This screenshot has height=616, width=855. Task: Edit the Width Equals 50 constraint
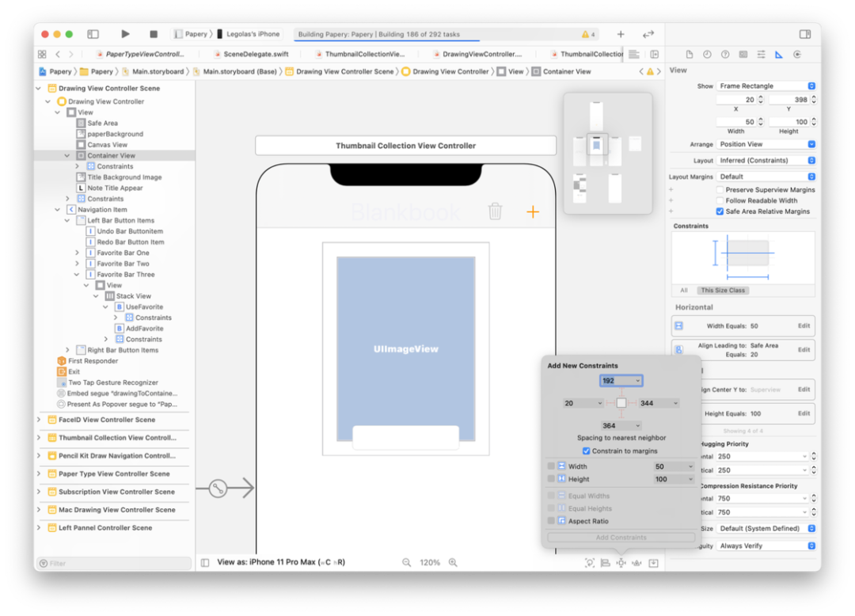(x=804, y=325)
